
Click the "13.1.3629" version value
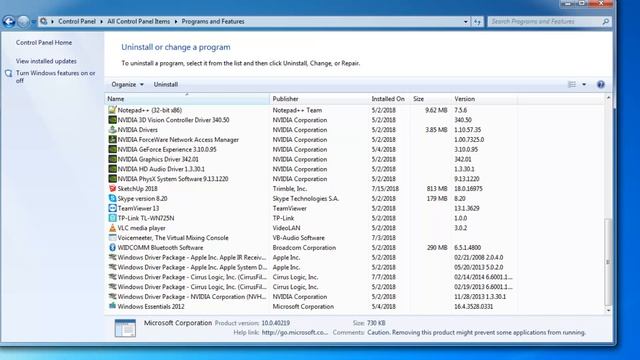pyautogui.click(x=467, y=208)
